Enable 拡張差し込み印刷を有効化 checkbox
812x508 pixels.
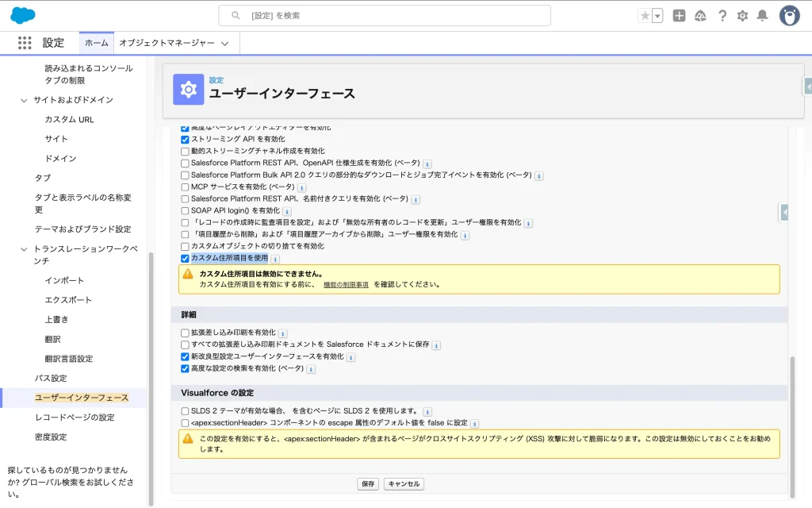tap(185, 333)
